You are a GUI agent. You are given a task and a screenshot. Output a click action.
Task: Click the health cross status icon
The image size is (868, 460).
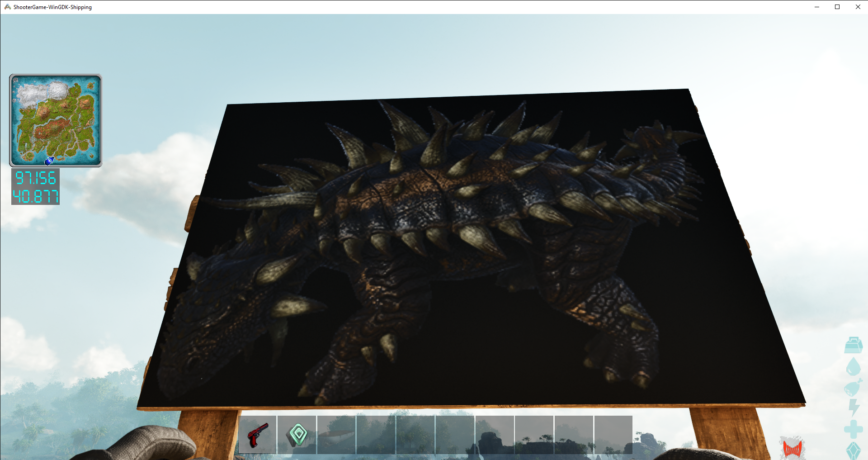[853, 429]
